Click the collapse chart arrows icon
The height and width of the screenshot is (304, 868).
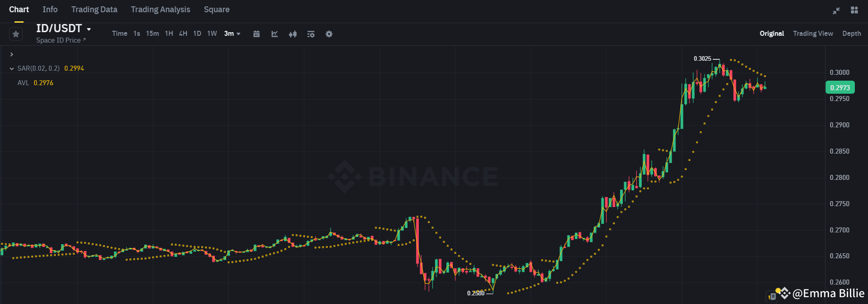(x=836, y=10)
